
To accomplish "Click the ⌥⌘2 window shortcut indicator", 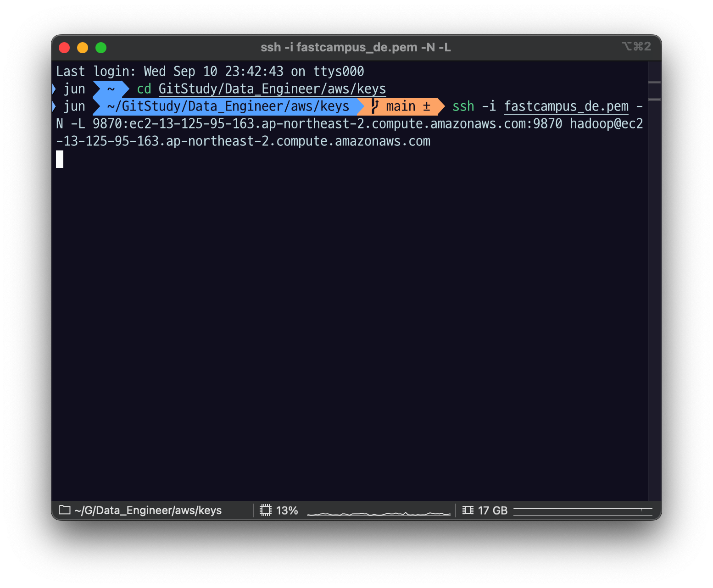I will [636, 46].
